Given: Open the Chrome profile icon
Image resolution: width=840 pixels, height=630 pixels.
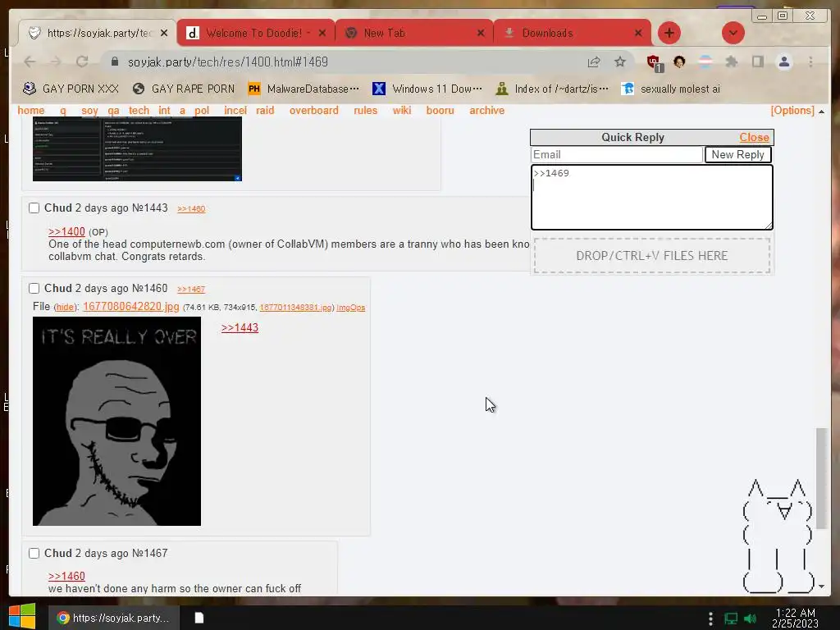Looking at the screenshot, I should 783,62.
